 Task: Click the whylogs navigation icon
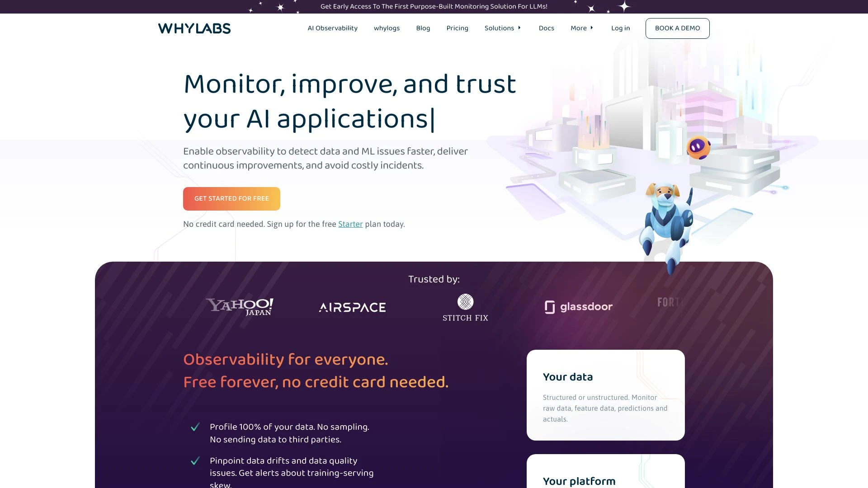(387, 28)
